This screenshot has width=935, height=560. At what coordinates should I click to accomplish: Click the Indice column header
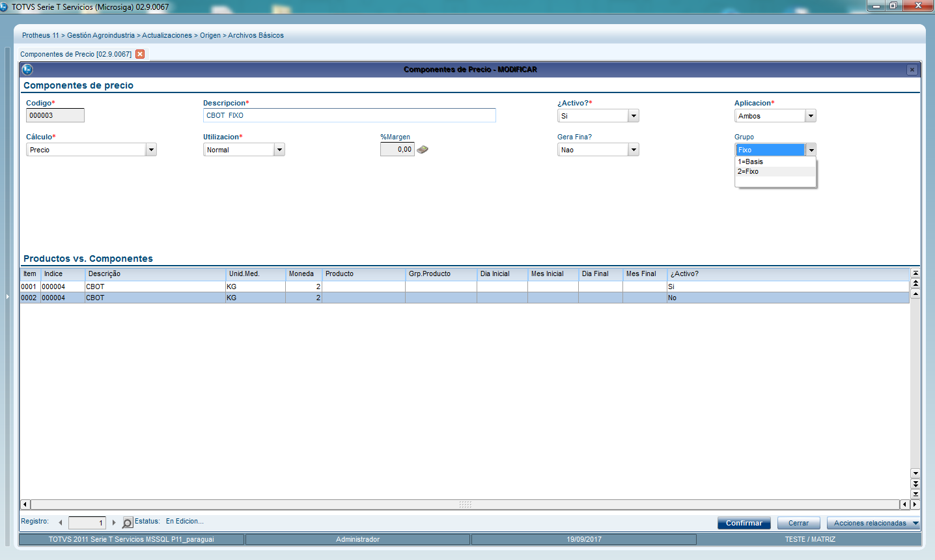pos(63,274)
